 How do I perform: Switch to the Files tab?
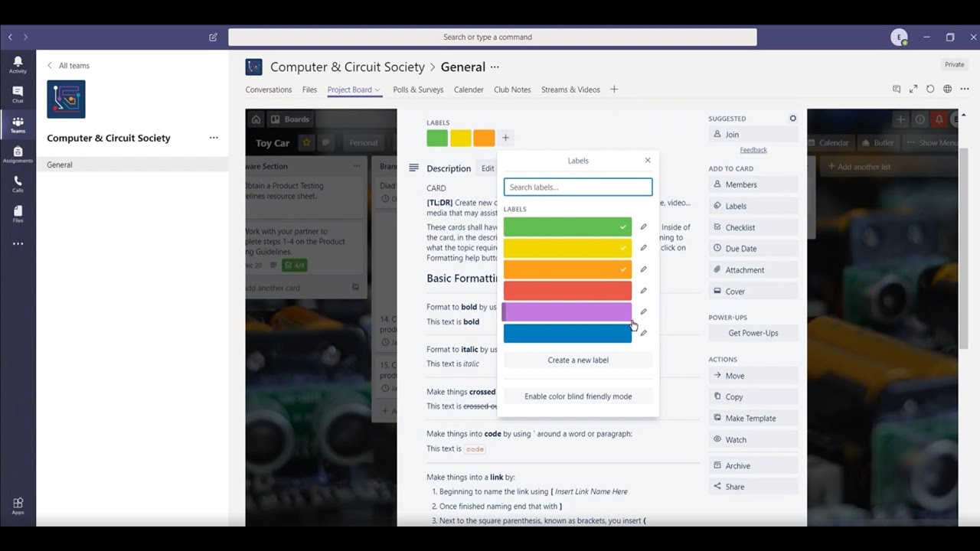[x=309, y=90]
